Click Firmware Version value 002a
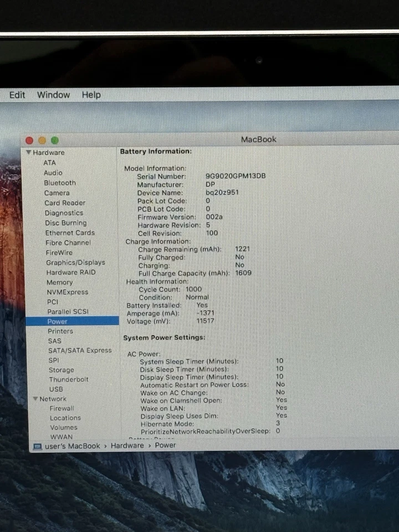Screen dimensions: 399x532 pyautogui.click(x=214, y=217)
